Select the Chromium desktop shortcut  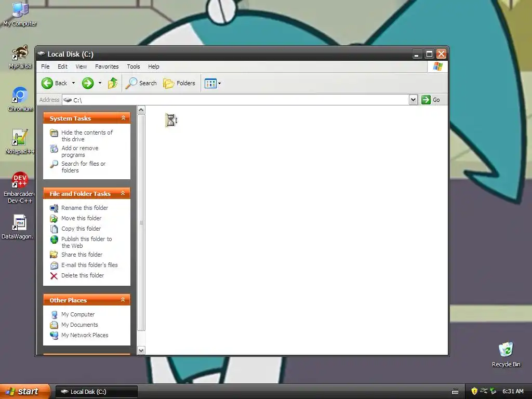[20, 99]
